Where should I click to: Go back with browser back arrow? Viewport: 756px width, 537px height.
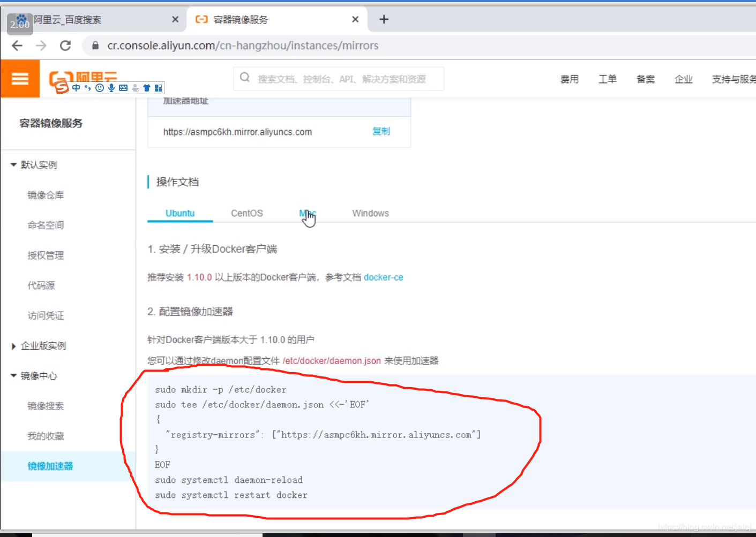17,46
